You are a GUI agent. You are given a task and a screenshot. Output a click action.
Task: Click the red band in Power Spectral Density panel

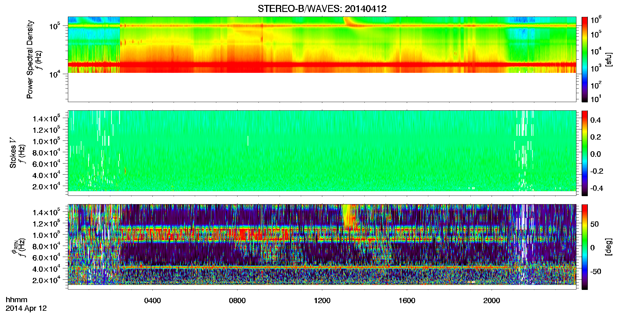coord(322,65)
